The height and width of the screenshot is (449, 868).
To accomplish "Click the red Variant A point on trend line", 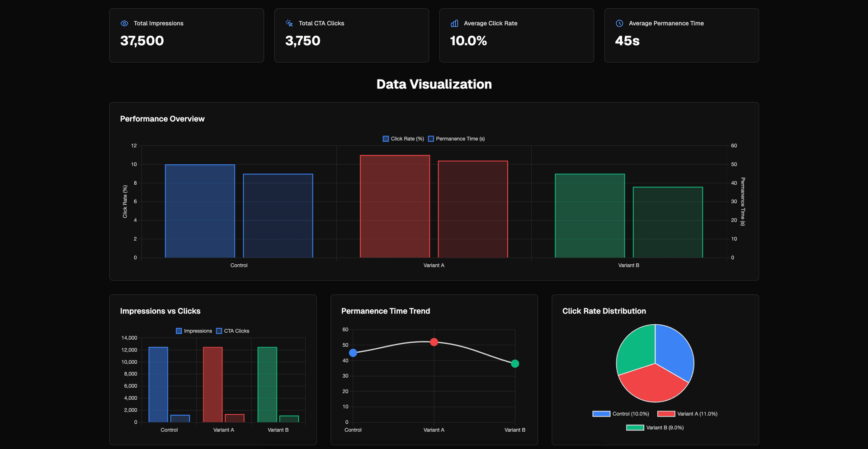I will [x=434, y=342].
